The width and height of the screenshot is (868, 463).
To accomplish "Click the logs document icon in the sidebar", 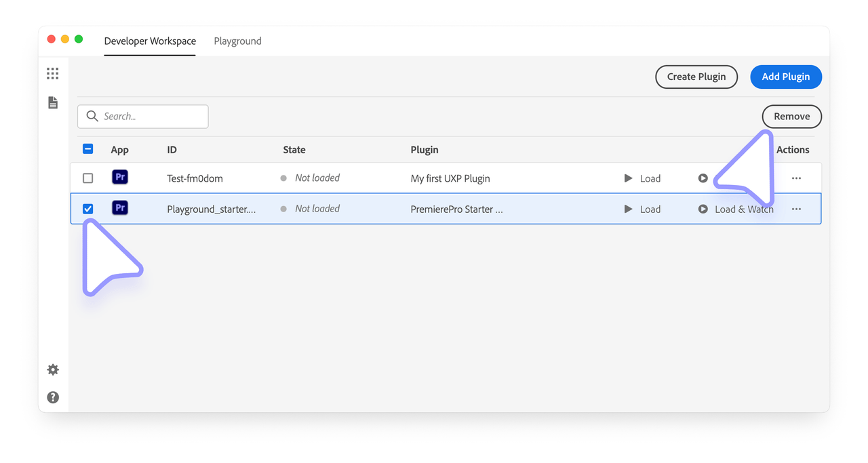I will [x=52, y=102].
